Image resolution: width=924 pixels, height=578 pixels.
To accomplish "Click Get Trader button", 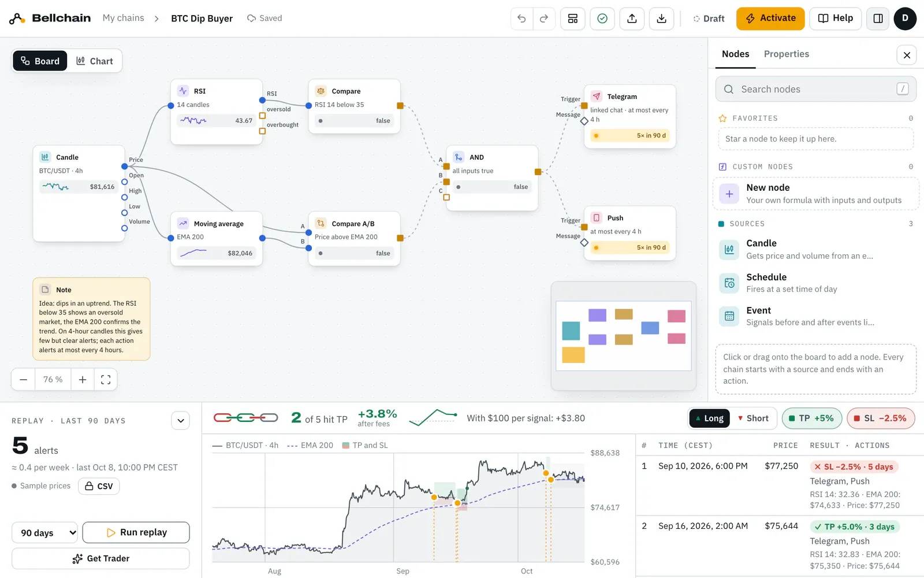I will pyautogui.click(x=100, y=559).
